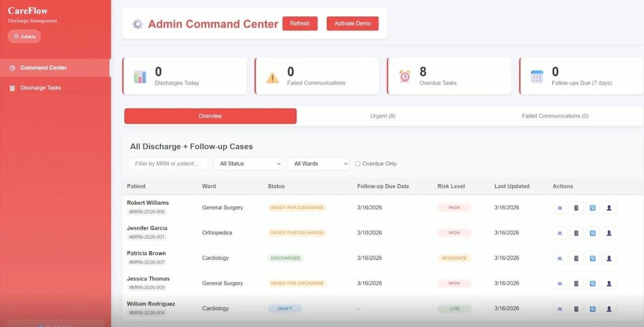Click the person icon for Robert Williams

(609, 208)
